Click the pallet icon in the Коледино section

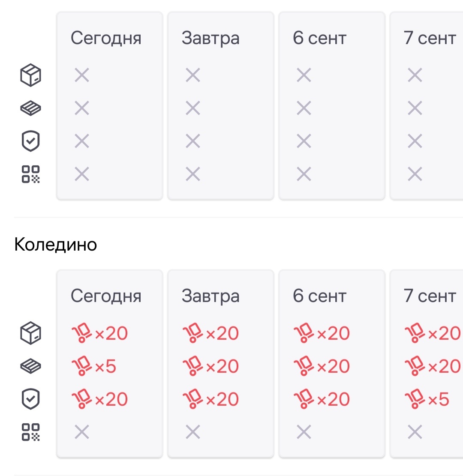tap(31, 366)
